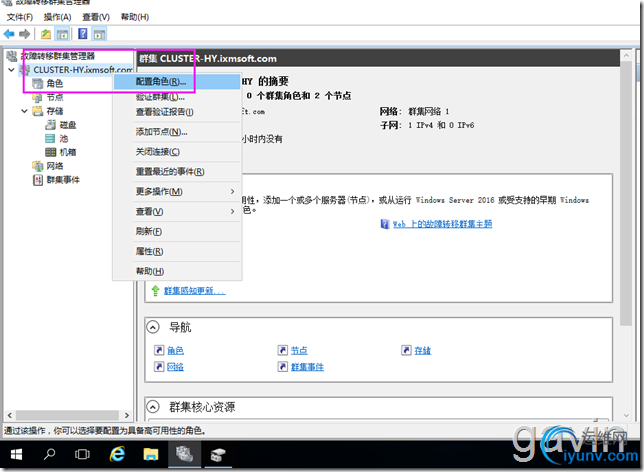
Task: Toggle the console tree pane toolbar icon
Action: [62, 34]
